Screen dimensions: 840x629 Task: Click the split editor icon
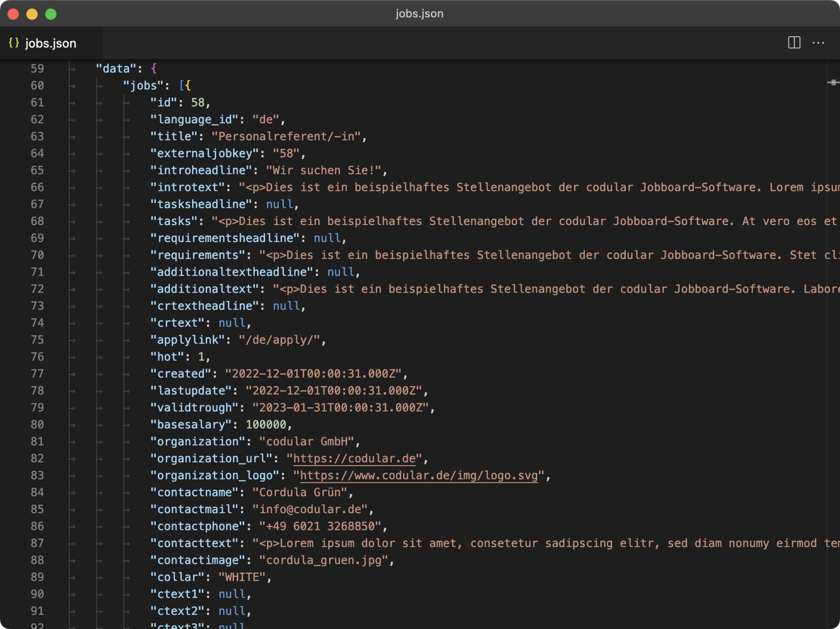[794, 43]
